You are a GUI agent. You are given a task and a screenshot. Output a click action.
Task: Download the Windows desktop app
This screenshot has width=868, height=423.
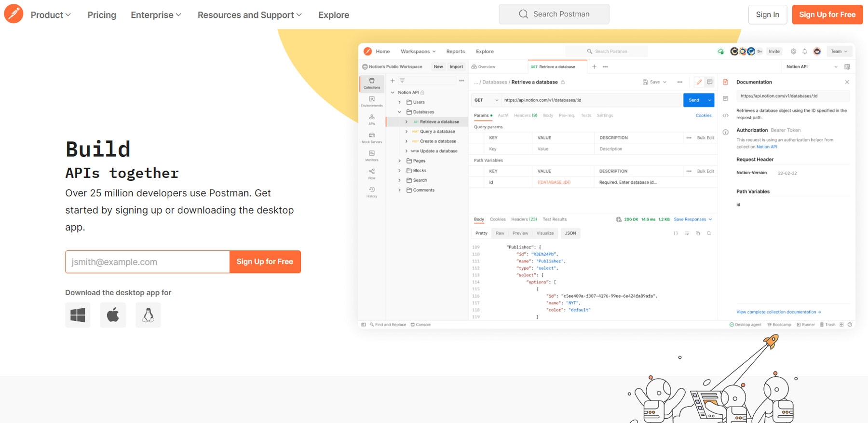(78, 315)
